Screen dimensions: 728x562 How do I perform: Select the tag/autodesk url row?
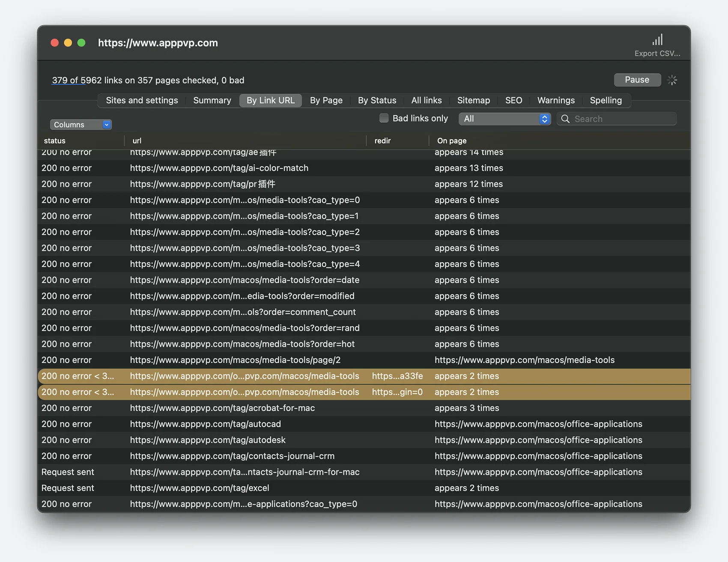click(x=208, y=440)
